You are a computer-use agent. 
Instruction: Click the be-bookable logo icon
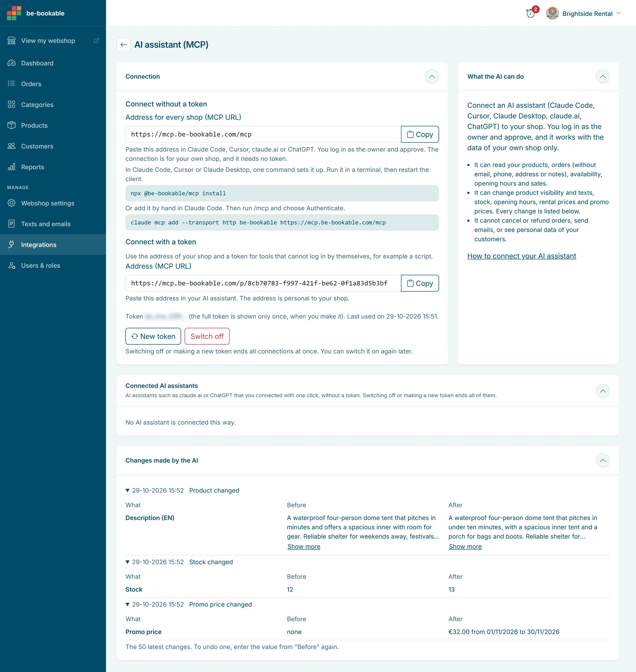click(14, 13)
